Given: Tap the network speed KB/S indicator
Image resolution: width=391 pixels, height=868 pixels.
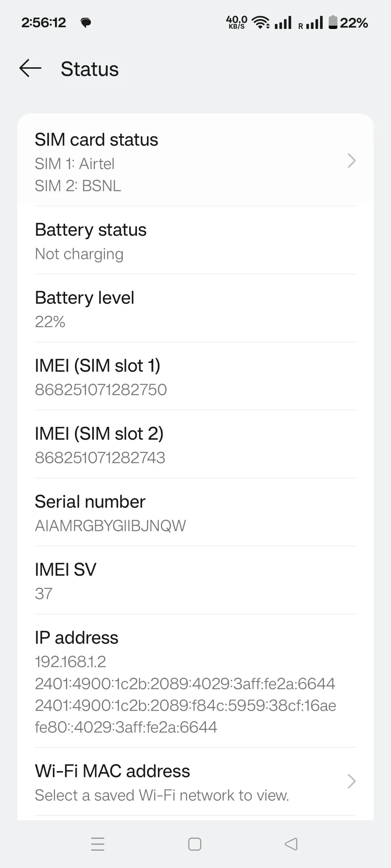Looking at the screenshot, I should (236, 22).
